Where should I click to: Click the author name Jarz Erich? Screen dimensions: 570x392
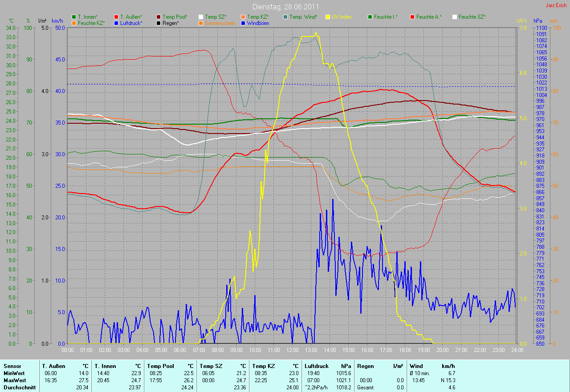point(556,5)
